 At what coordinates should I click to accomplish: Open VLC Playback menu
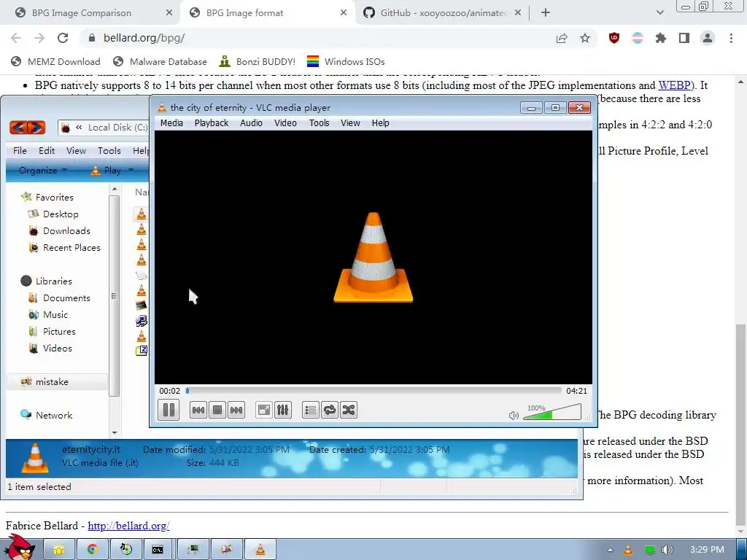(x=212, y=122)
